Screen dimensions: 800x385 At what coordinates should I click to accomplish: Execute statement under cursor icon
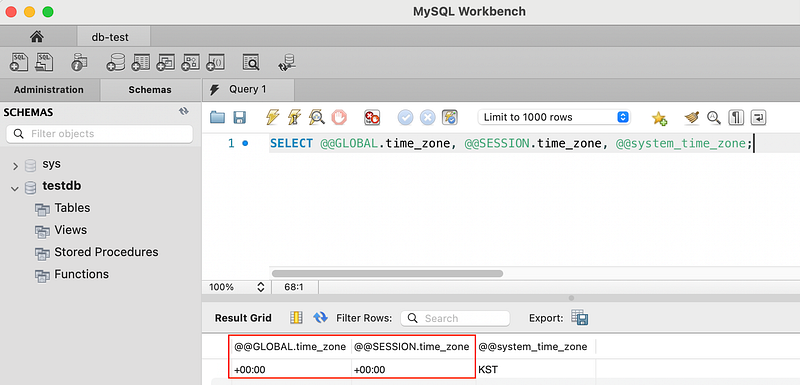295,117
